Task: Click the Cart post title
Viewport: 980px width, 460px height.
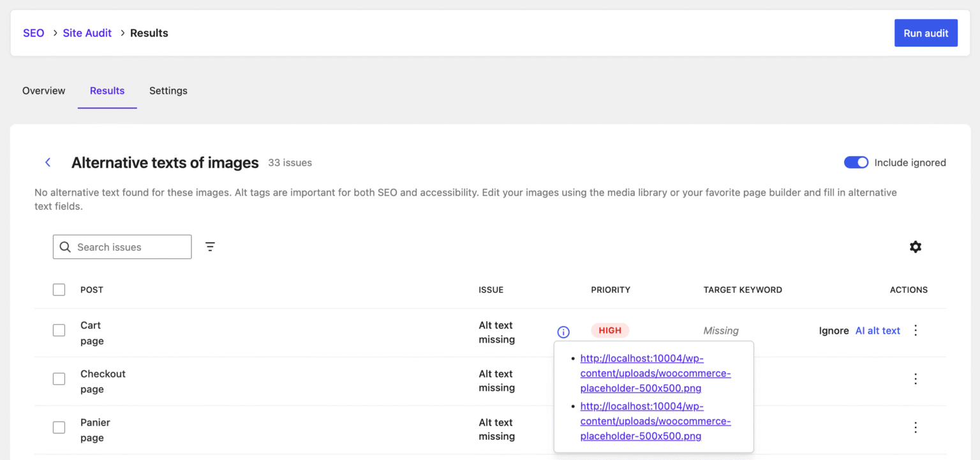Action: point(91,325)
